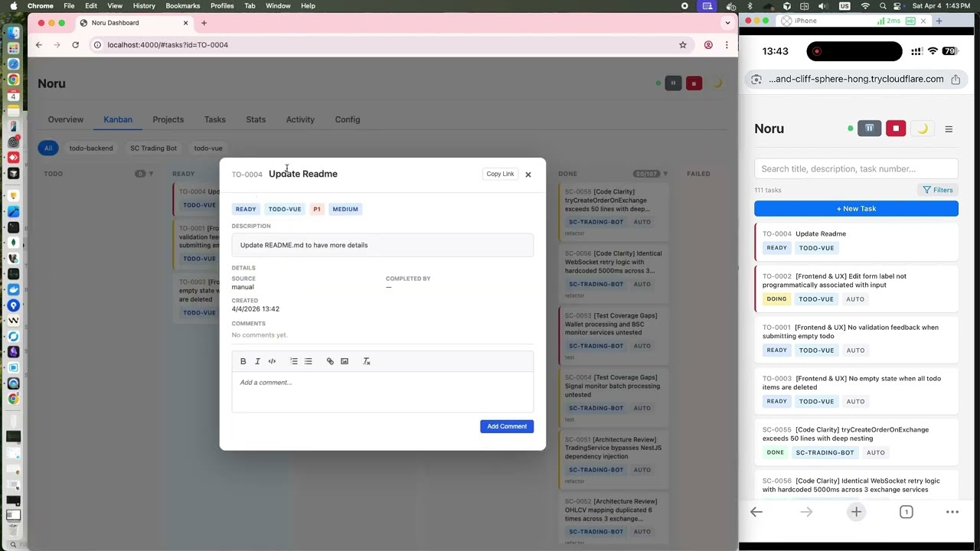The height and width of the screenshot is (551, 980).
Task: Click the Copy Link button
Action: 500,174
